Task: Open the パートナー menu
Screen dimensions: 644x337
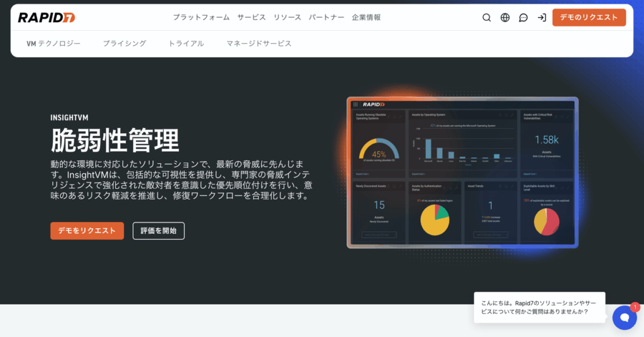Action: tap(326, 17)
